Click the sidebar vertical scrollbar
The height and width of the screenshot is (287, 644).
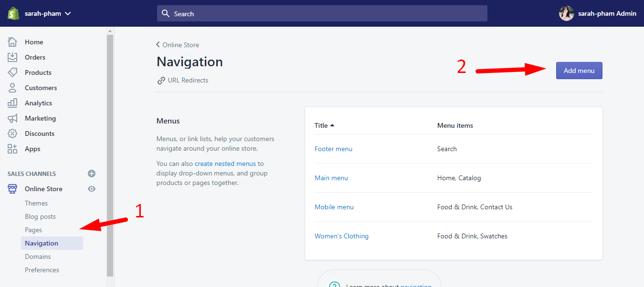(x=110, y=153)
